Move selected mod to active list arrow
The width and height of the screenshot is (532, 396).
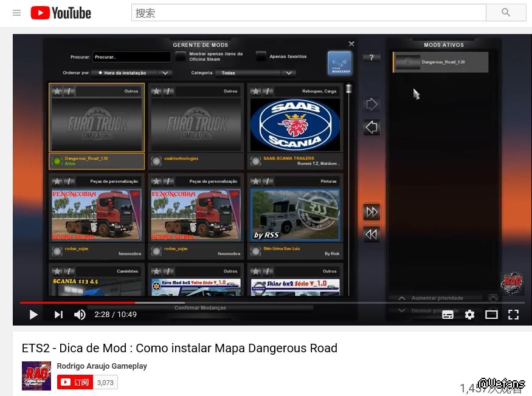pyautogui.click(x=371, y=104)
